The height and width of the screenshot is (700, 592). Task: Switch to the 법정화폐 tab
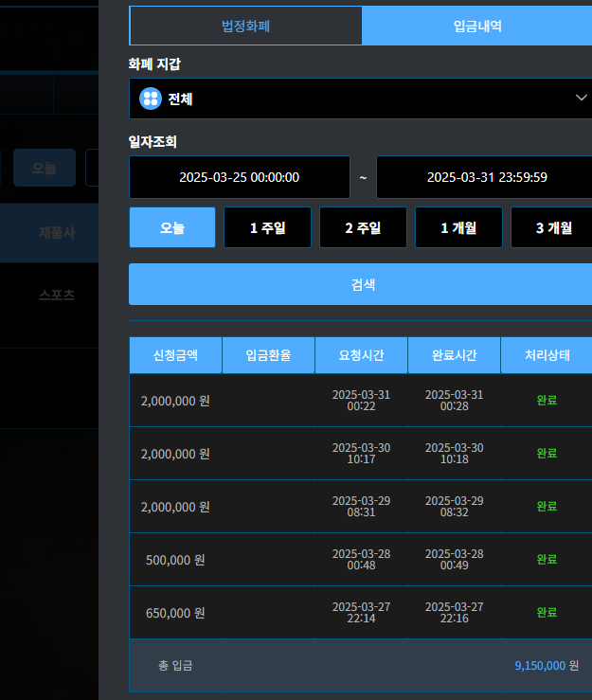(x=245, y=27)
